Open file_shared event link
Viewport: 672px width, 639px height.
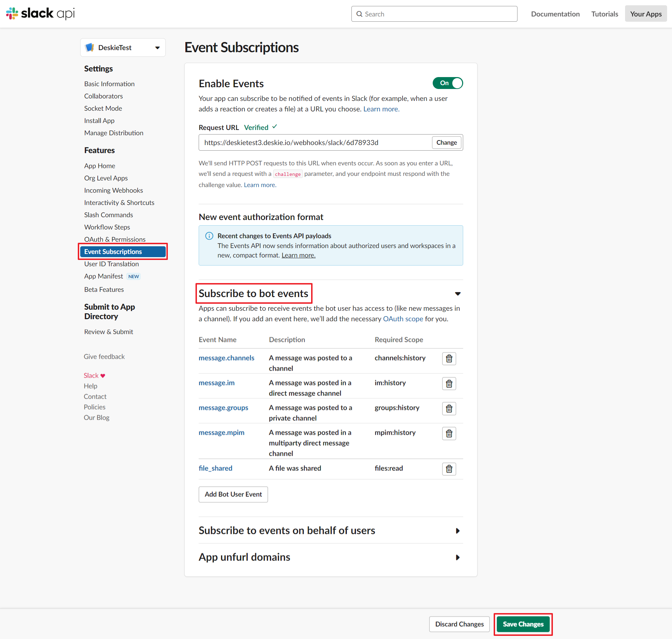(x=215, y=468)
